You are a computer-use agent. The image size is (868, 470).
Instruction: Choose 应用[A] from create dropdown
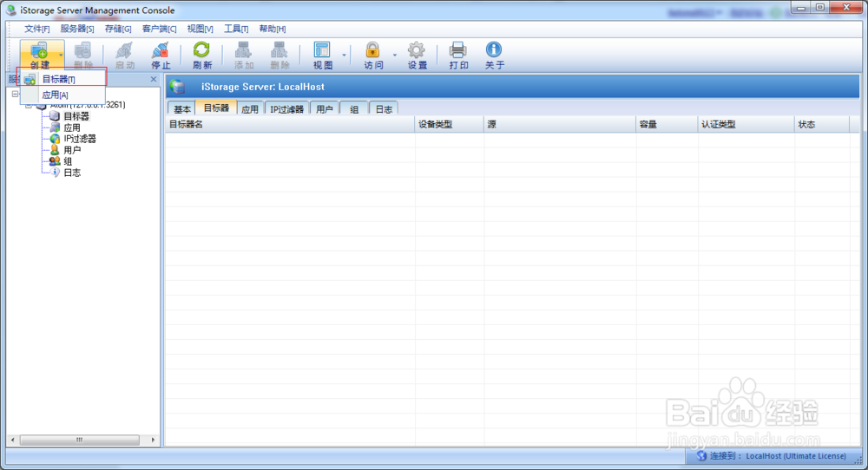[62, 95]
